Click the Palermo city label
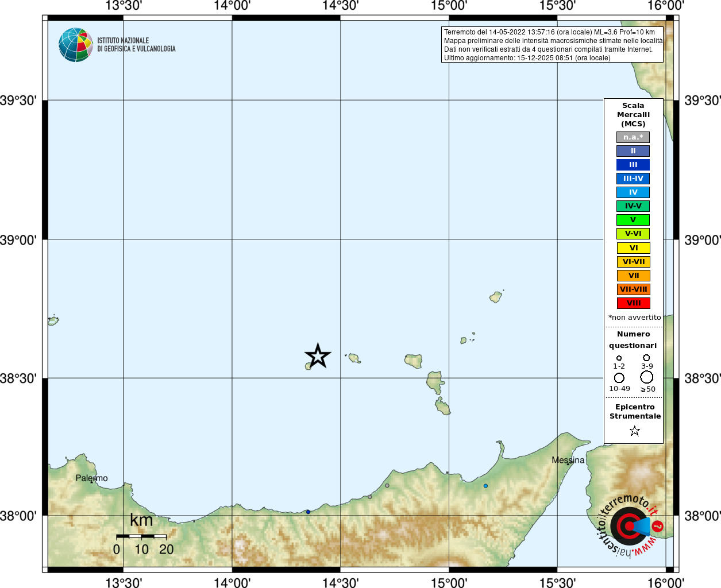Viewport: 721px width, 588px height. (x=91, y=478)
